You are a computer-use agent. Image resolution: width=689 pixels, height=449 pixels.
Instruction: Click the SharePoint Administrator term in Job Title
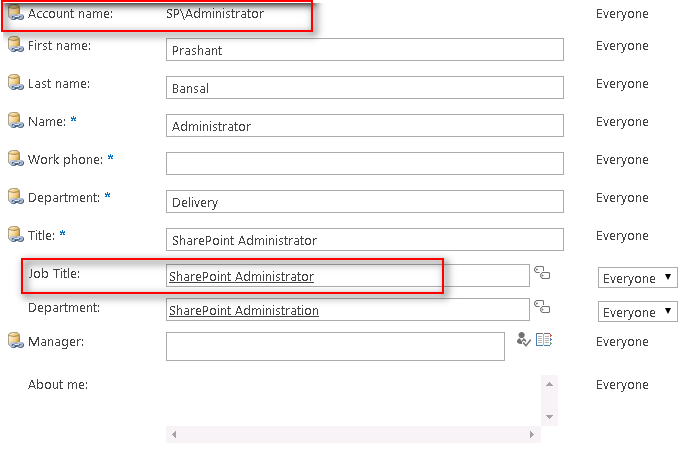click(x=241, y=277)
